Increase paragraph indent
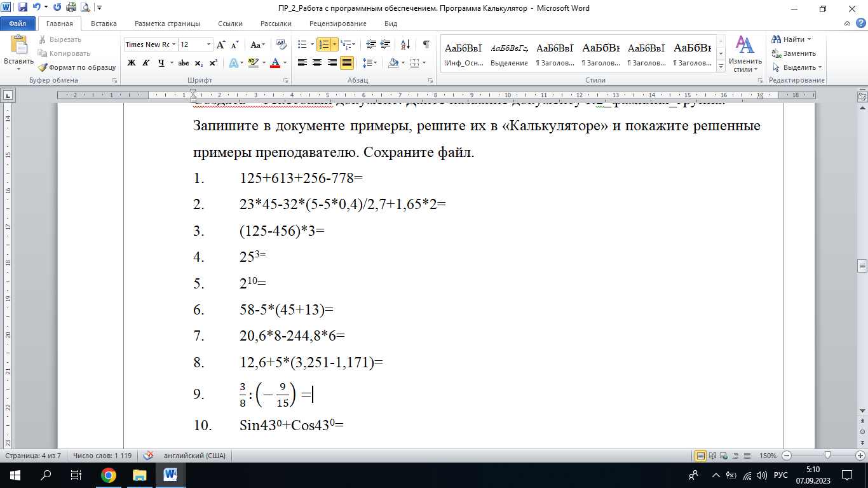Viewport: 868px width, 488px height. pos(386,45)
